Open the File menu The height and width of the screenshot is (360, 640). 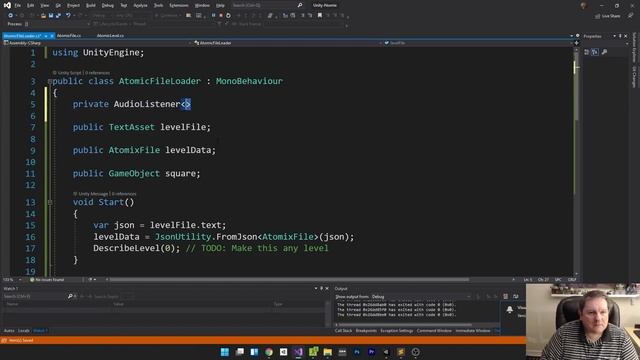18,5
